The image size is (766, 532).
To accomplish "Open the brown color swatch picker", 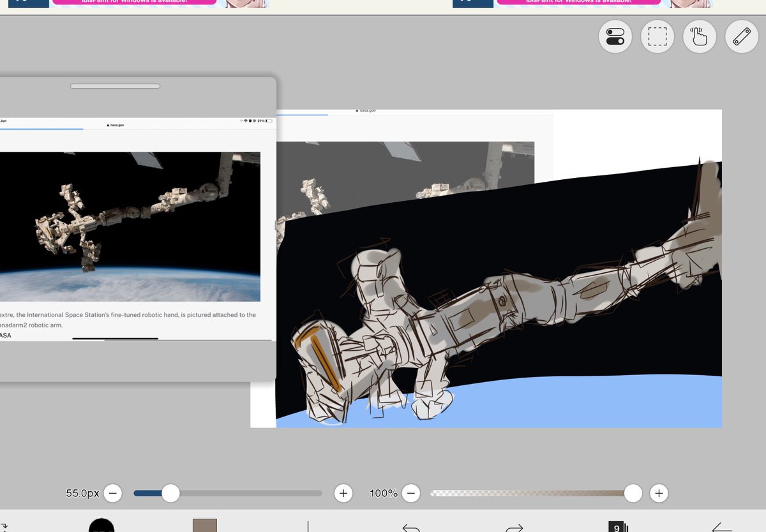I will pos(205,526).
